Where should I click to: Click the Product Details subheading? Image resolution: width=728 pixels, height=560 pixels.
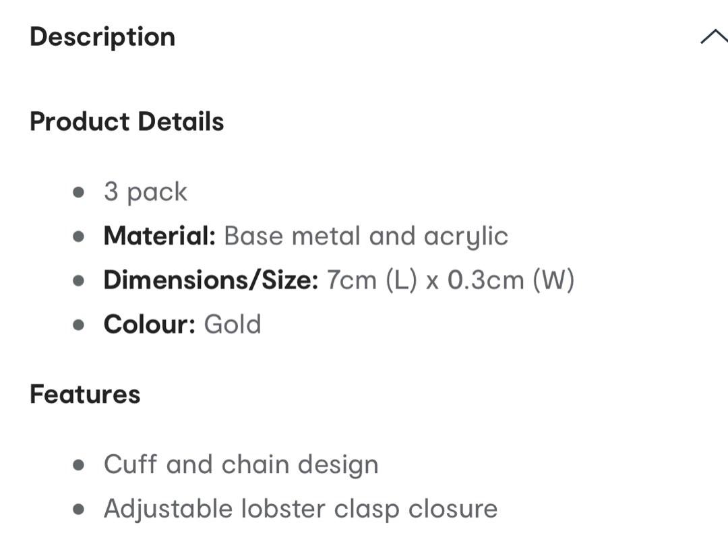pyautogui.click(x=127, y=122)
